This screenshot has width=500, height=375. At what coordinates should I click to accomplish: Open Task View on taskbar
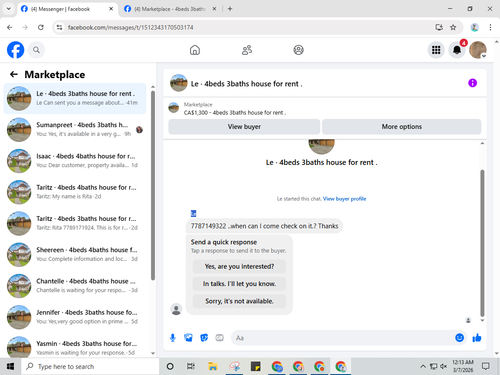(191, 367)
